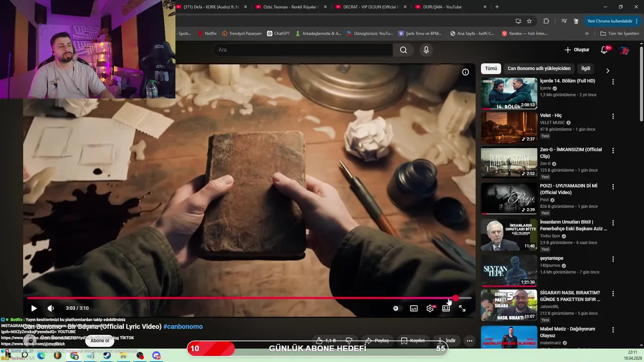The image size is (644, 362).
Task: Open the ChatGPT bookmark
Action: [x=278, y=34]
